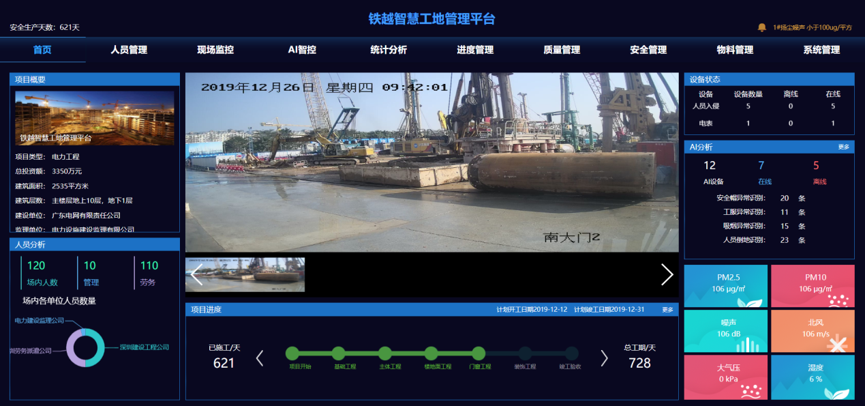865x406 pixels.
Task: Open the PM10 sensor tile
Action: (x=813, y=285)
